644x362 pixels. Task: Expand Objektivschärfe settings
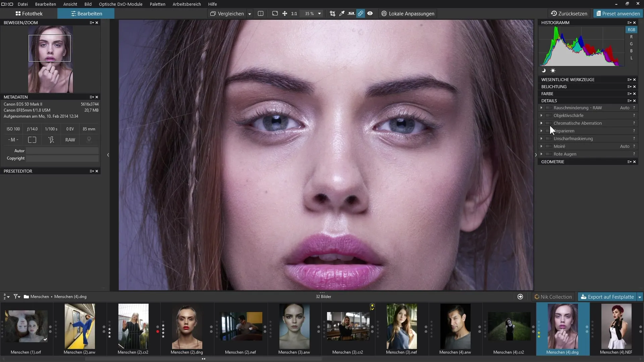[x=541, y=116]
